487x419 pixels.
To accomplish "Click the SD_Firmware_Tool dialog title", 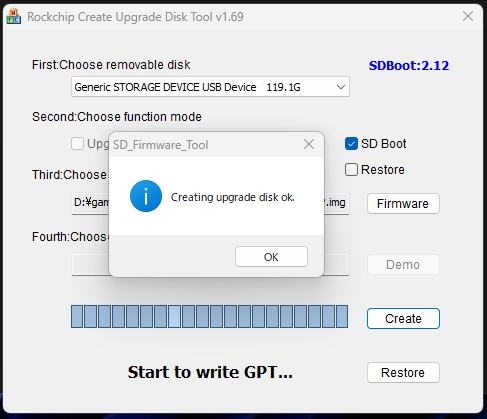I will click(x=160, y=145).
